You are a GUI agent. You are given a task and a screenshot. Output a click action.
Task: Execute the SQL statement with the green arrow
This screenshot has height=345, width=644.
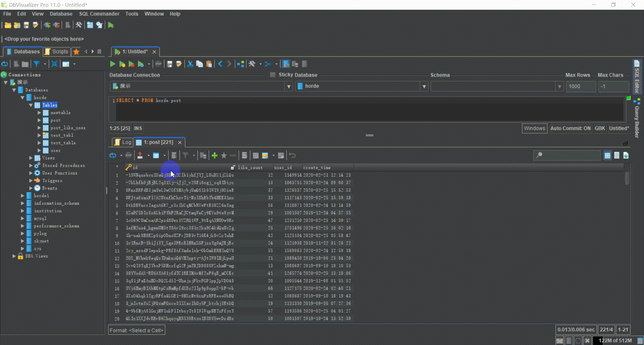(112, 64)
